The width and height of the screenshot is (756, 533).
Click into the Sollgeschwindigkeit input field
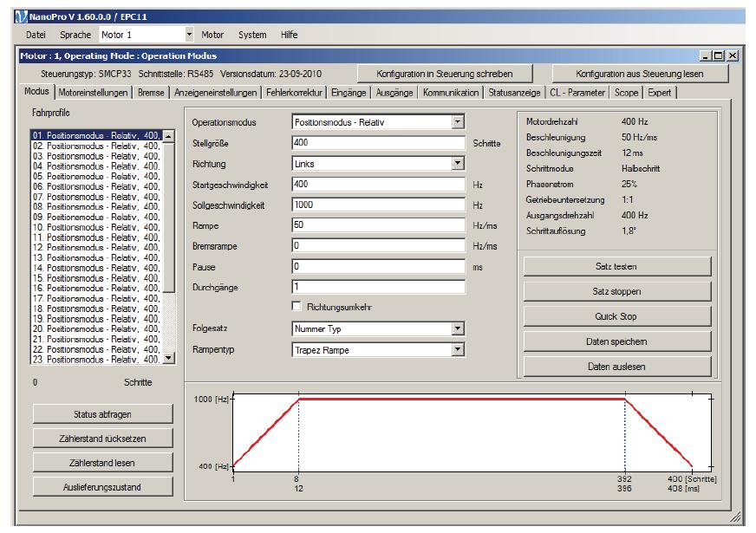[380, 205]
